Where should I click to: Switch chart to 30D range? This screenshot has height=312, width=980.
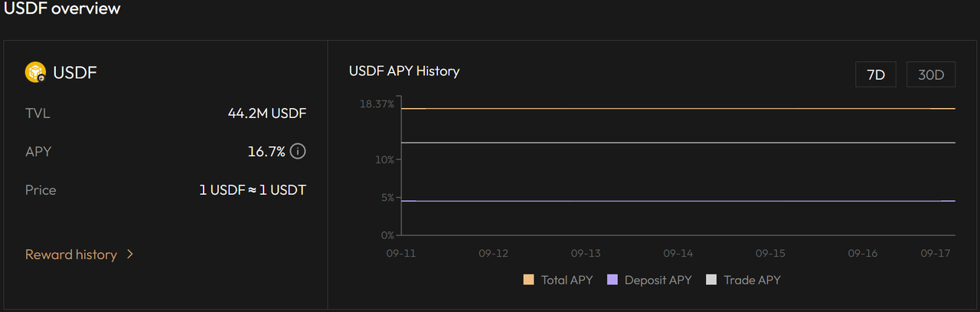[931, 75]
